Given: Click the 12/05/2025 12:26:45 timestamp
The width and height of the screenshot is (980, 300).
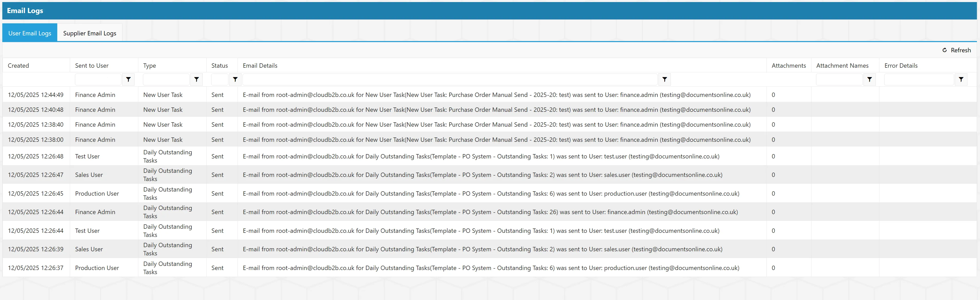Looking at the screenshot, I should point(36,194).
